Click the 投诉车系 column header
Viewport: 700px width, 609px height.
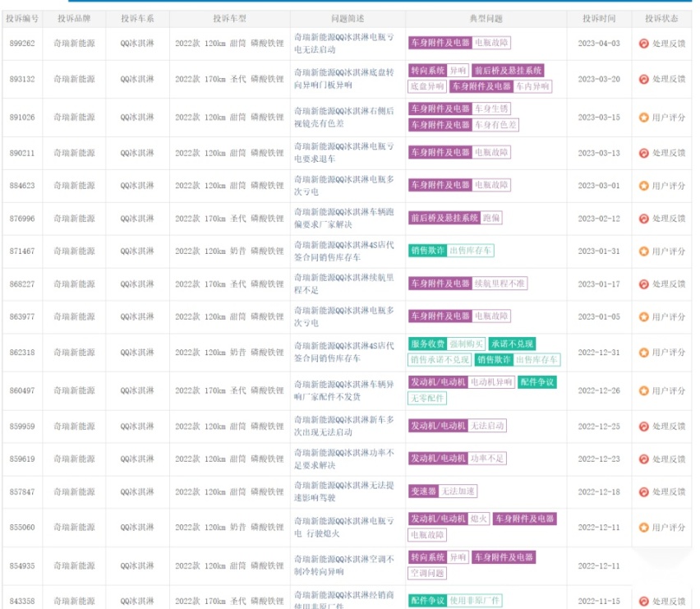point(137,19)
